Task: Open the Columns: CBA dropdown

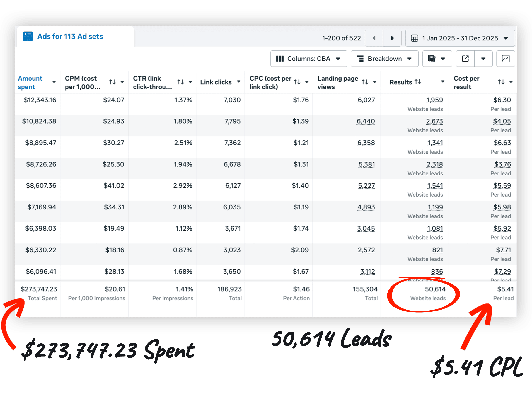Action: point(308,58)
